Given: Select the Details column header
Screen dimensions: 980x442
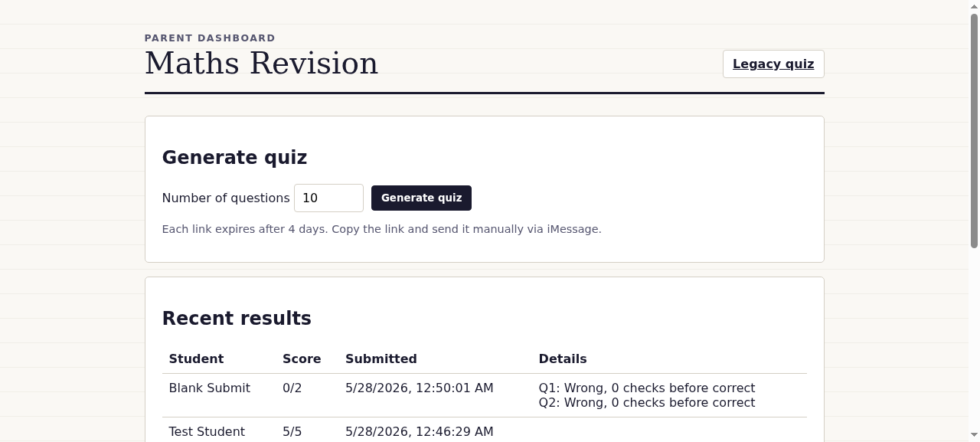Looking at the screenshot, I should point(563,359).
